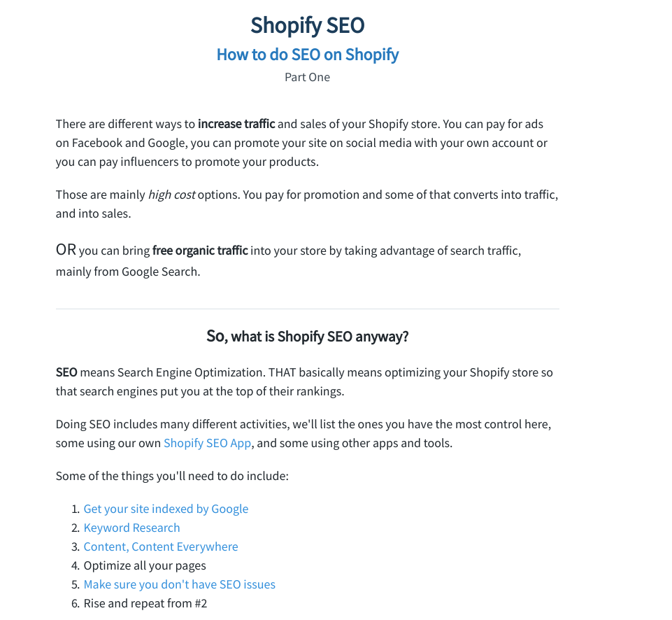Viewport: 672px width, 620px height.
Task: Click the large "OR" text
Action: (66, 250)
